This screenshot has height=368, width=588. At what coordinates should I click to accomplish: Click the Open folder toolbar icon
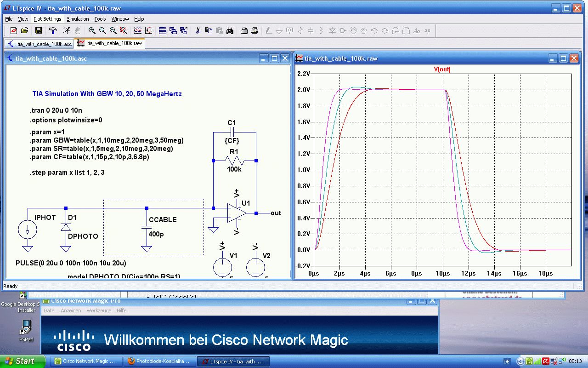tap(24, 31)
